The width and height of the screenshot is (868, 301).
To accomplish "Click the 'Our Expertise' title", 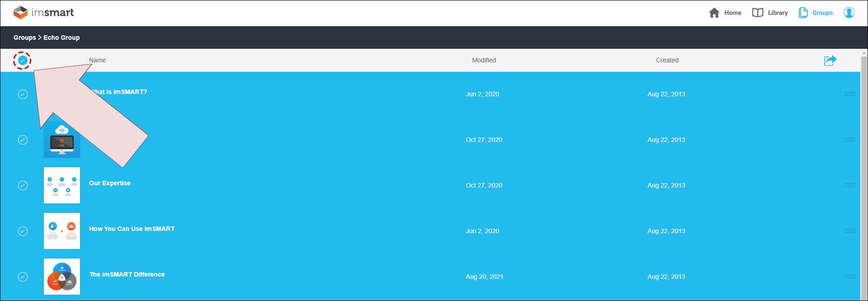I will 110,183.
